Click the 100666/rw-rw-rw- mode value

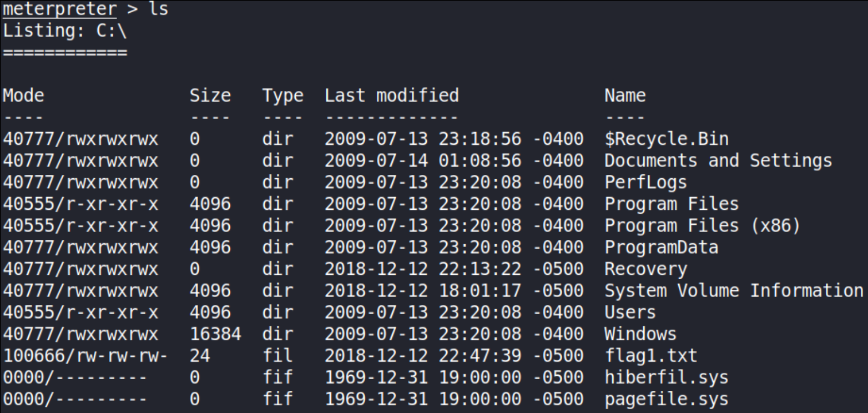click(85, 355)
